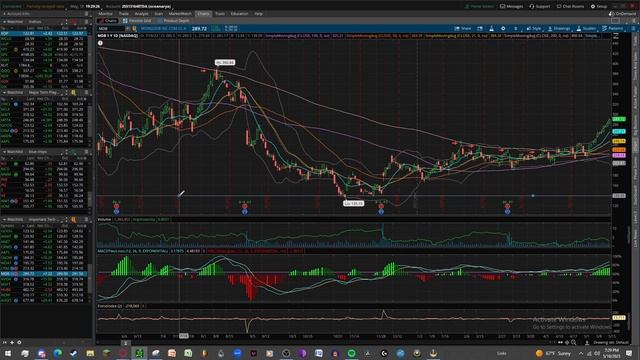Screen dimensions: 640x360
Task: Open the Setup menu
Action: pos(599,6)
